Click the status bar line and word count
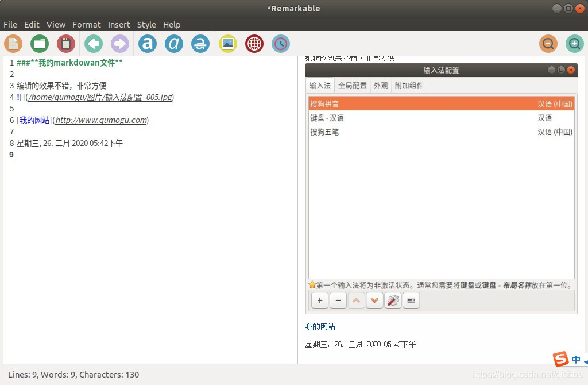The width and height of the screenshot is (588, 385). tap(73, 375)
